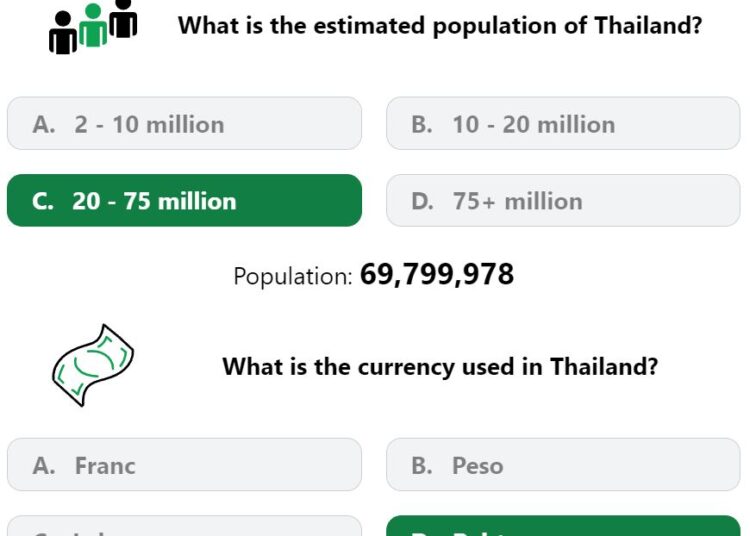750x536 pixels.
Task: Click the population figure 69,799,978
Action: [437, 274]
